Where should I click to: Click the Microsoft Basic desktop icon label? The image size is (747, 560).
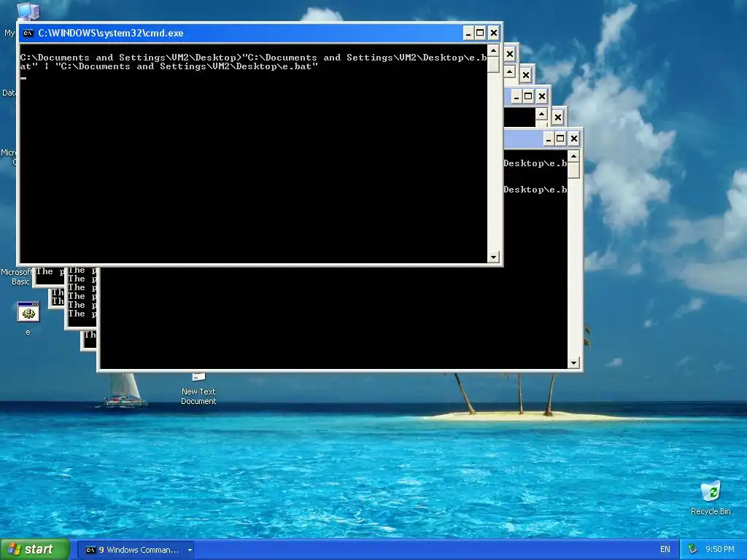[16, 276]
